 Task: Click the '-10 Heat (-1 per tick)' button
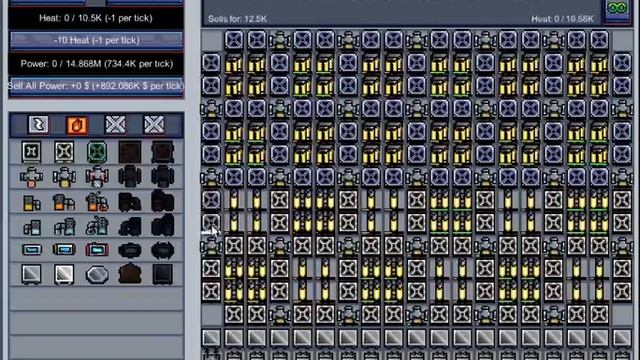[96, 40]
